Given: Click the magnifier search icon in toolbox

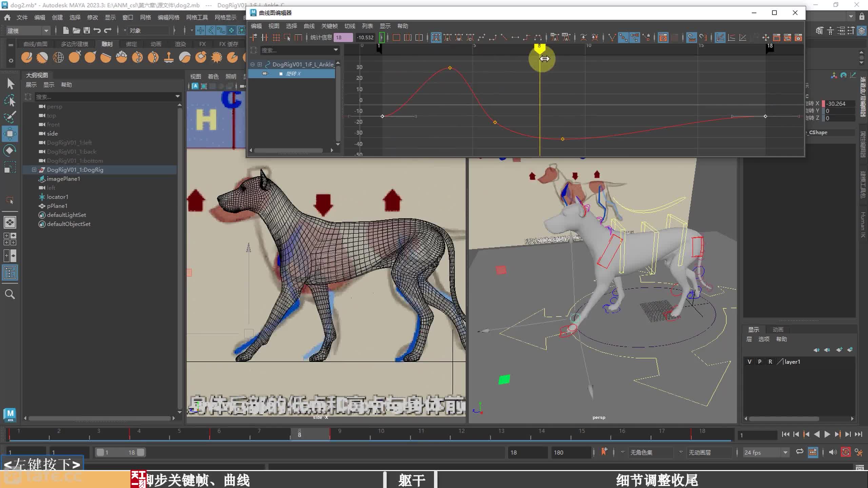Looking at the screenshot, I should (x=10, y=294).
